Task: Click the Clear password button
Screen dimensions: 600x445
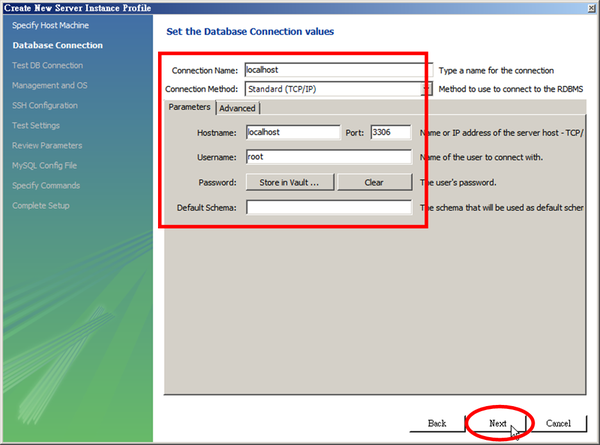Action: point(374,183)
